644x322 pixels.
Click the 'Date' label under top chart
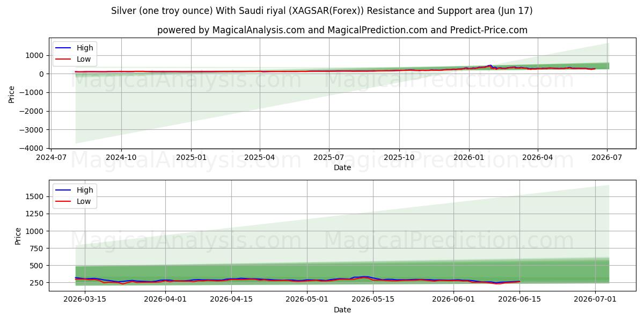[342, 168]
